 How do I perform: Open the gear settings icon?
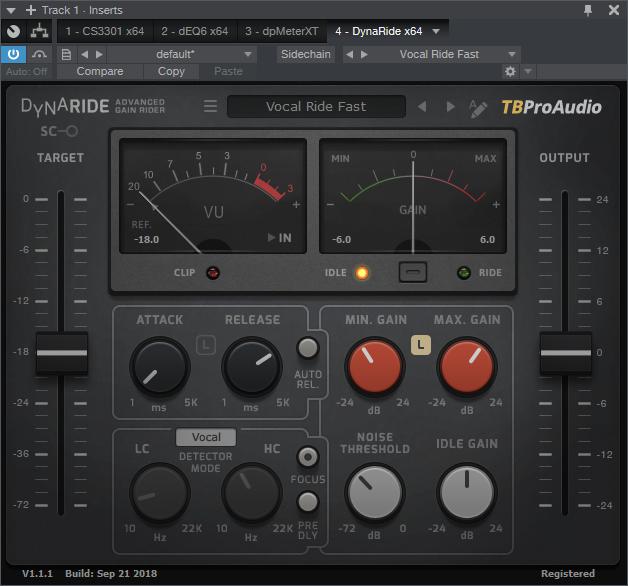click(x=510, y=72)
